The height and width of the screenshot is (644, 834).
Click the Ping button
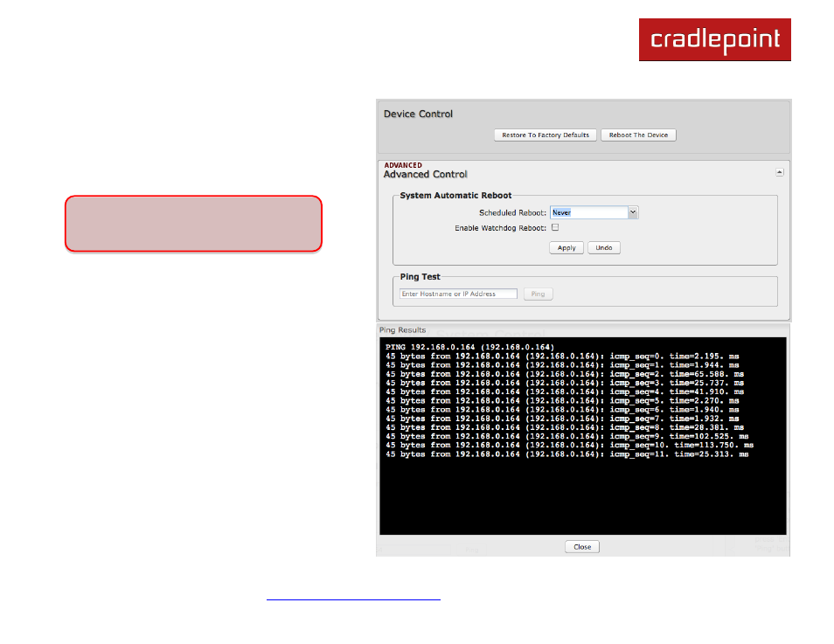coord(538,294)
